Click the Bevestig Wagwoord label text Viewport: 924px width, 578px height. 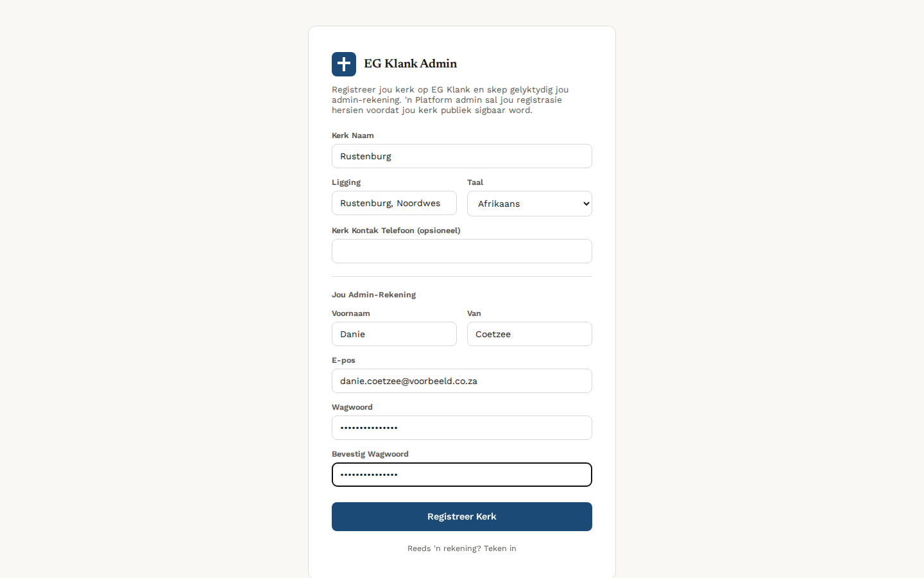370,454
